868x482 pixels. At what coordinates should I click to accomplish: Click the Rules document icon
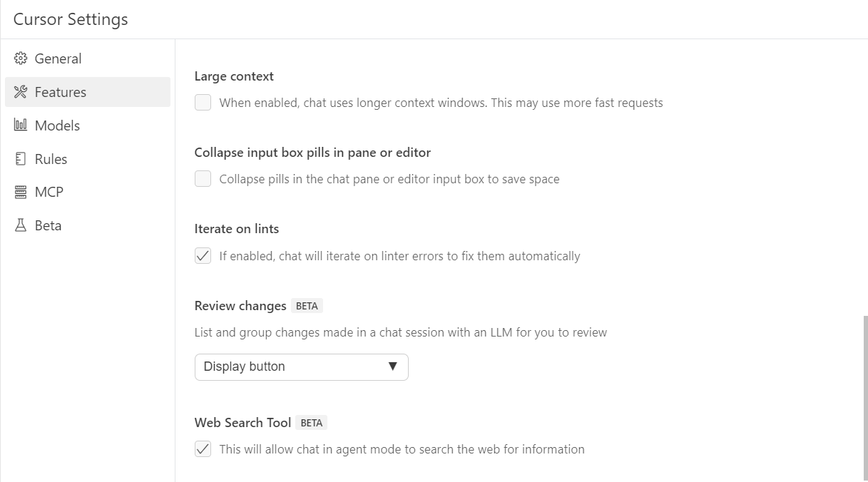point(21,159)
